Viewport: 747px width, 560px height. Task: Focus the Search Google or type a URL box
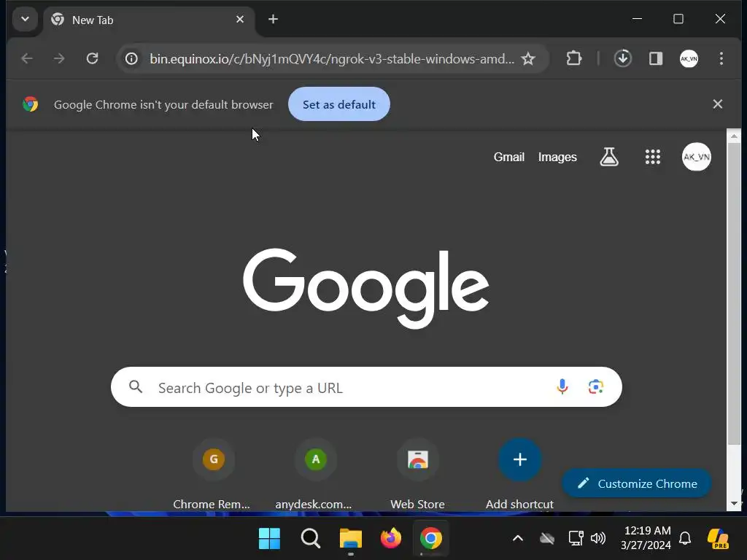(366, 387)
